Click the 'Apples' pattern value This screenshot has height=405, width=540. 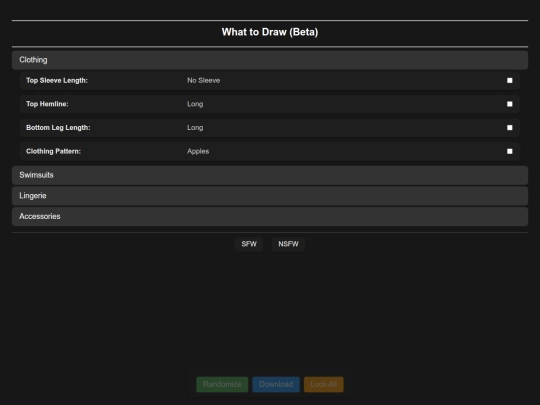[x=198, y=152]
